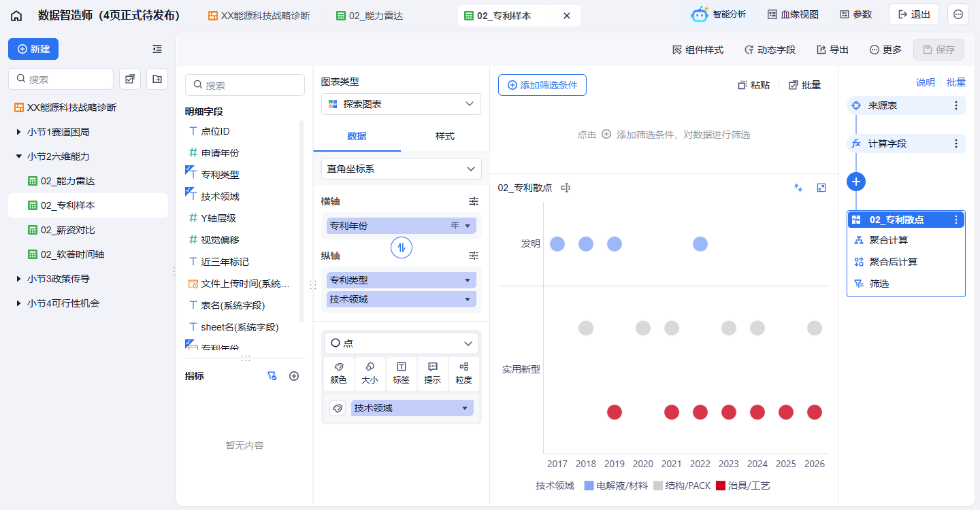
Task: Open 横轴 axis settings icon
Action: pos(474,201)
